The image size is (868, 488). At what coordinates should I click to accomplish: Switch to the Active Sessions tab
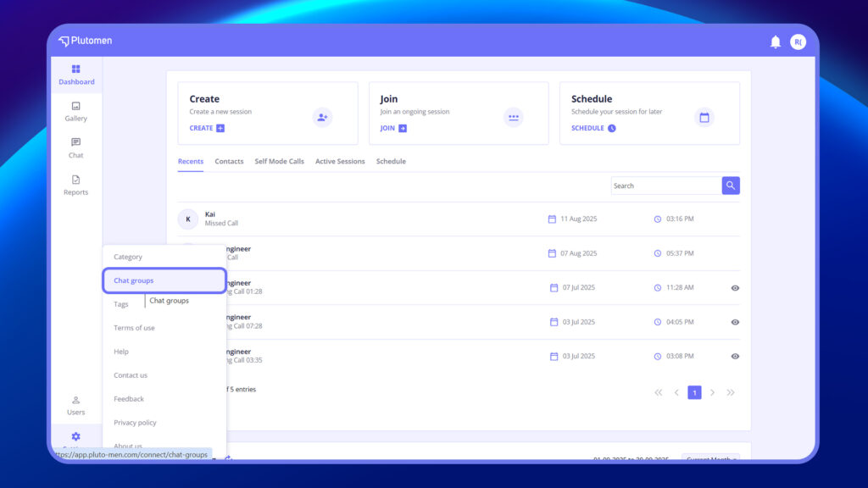click(x=340, y=162)
